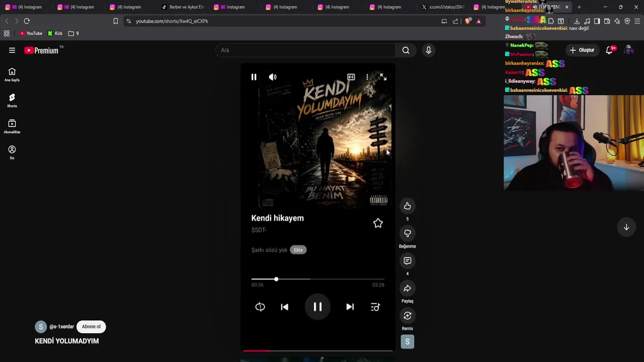
Task: Like the short with thumbs up
Action: [408, 206]
